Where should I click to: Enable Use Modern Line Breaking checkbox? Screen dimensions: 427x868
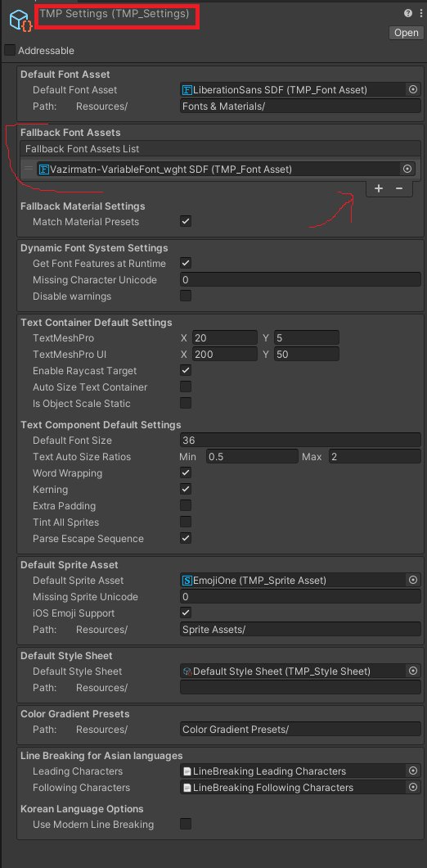pyautogui.click(x=186, y=825)
